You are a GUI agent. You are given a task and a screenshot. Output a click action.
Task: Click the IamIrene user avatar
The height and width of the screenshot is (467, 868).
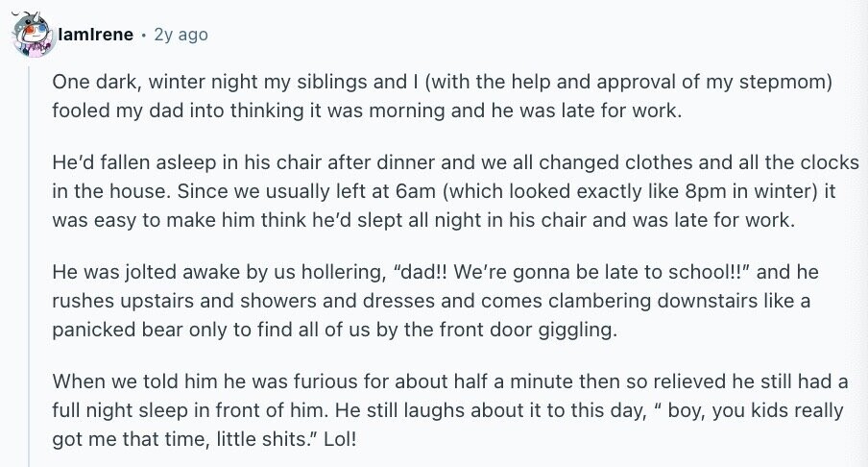coord(32,36)
